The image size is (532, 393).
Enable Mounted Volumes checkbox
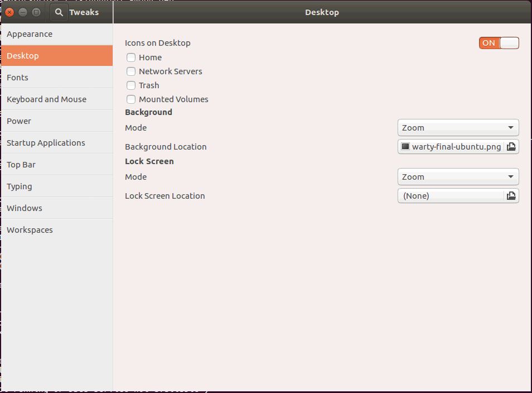click(x=131, y=99)
